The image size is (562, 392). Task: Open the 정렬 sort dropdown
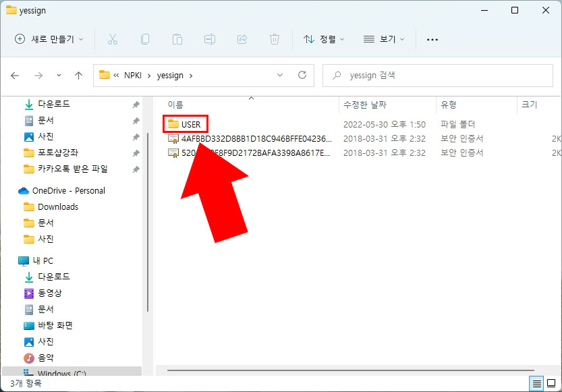tap(323, 39)
